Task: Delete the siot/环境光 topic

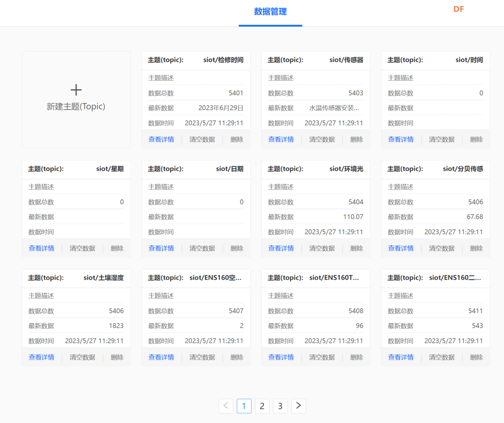Action: point(357,248)
